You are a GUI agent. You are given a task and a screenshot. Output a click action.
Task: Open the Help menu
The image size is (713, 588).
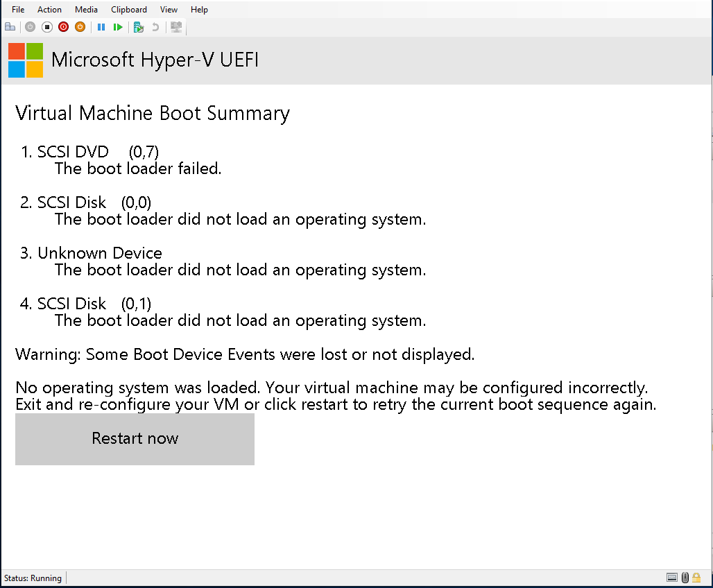(199, 10)
